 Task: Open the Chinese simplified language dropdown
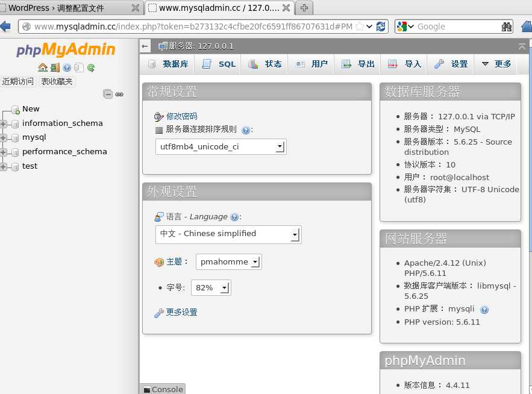pyautogui.click(x=228, y=234)
